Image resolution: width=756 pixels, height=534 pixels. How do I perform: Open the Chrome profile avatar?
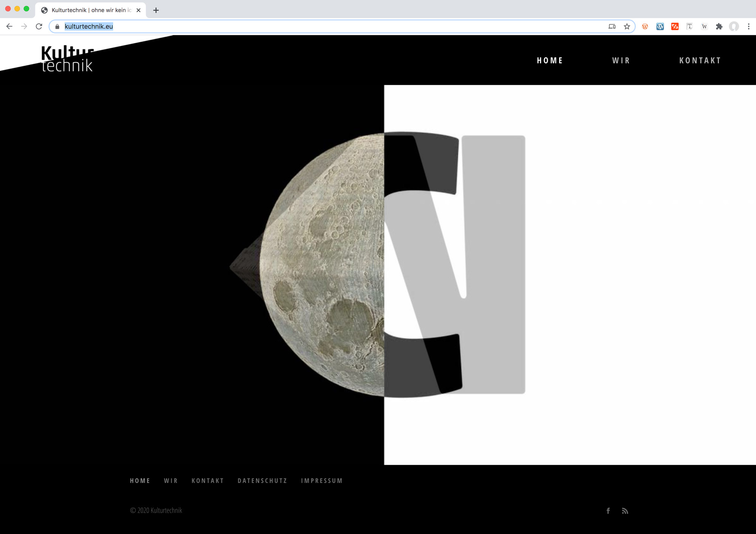[x=734, y=26]
